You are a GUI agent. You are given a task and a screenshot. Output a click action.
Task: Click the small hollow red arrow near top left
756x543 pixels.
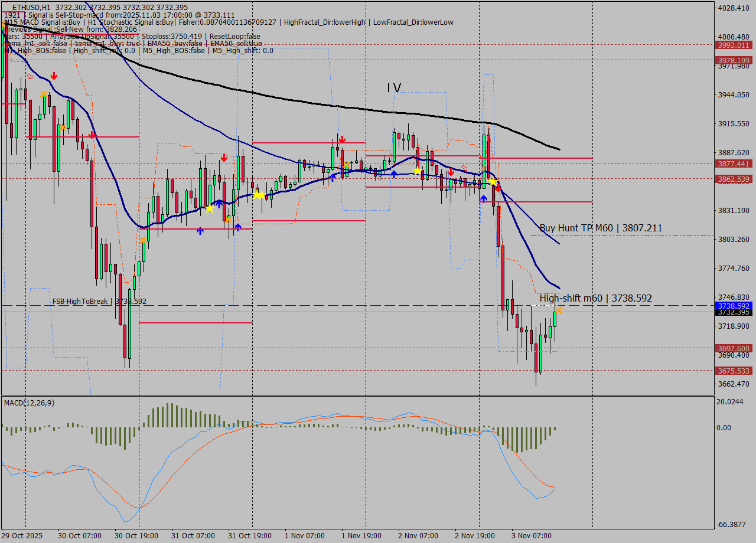[30, 76]
